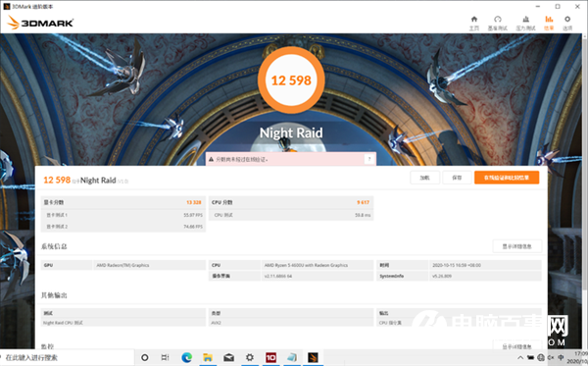Show monitoring details button at bottom
Image resolution: width=588 pixels, height=366 pixels.
[517, 346]
